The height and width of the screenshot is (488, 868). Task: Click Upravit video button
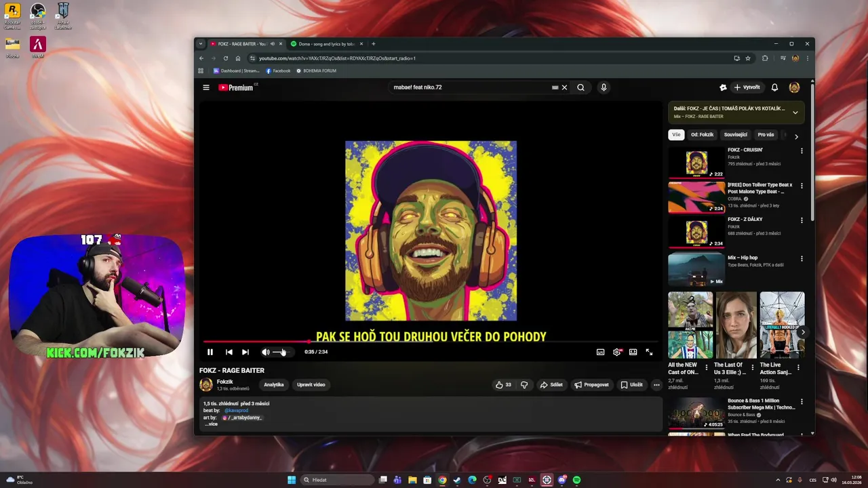[311, 384]
